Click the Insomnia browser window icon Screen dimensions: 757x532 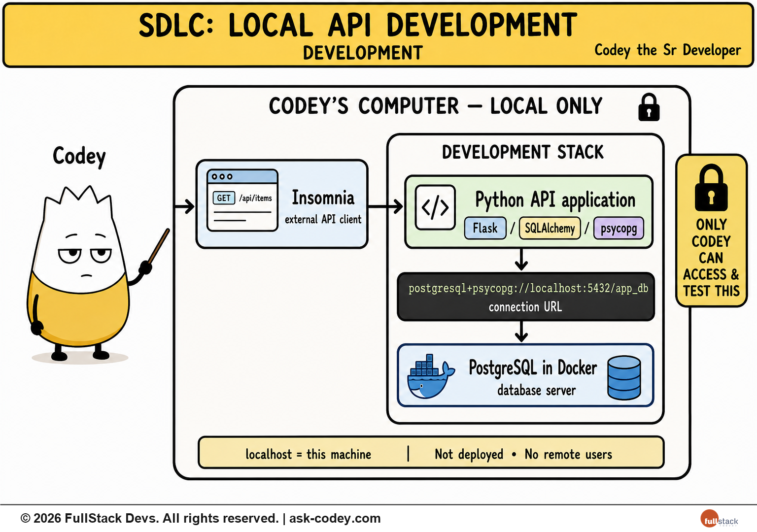242,200
